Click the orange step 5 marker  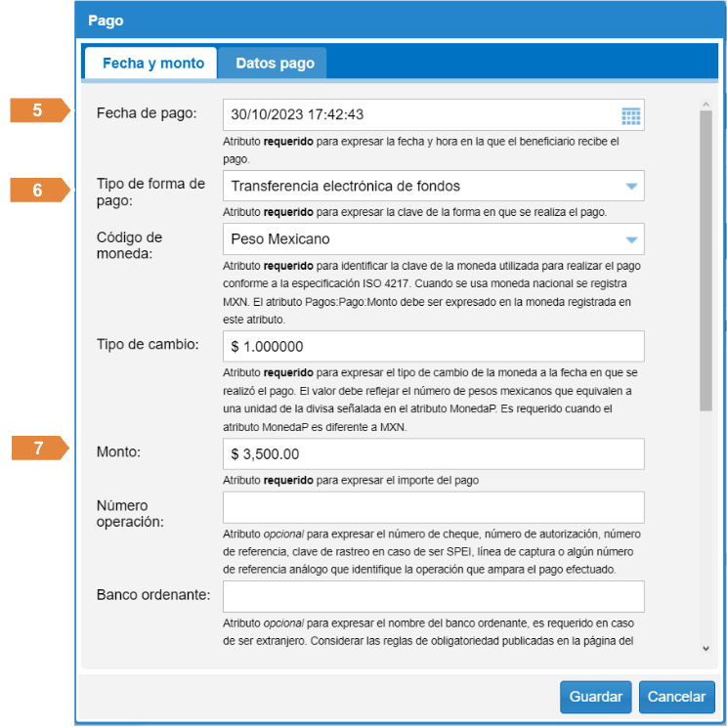coord(39,110)
